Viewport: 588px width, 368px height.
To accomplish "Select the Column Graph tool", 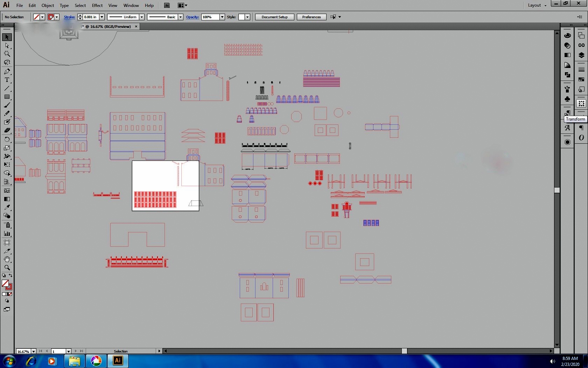I will (x=7, y=233).
